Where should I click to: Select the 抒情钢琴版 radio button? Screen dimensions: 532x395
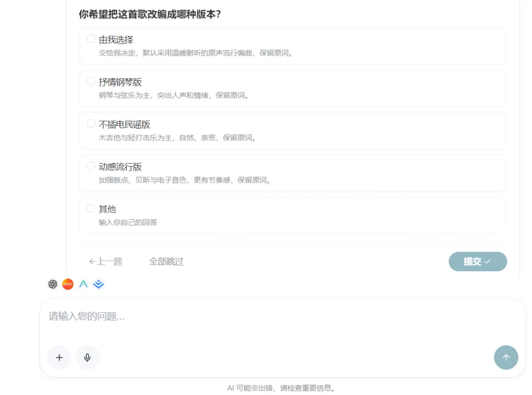tap(91, 81)
